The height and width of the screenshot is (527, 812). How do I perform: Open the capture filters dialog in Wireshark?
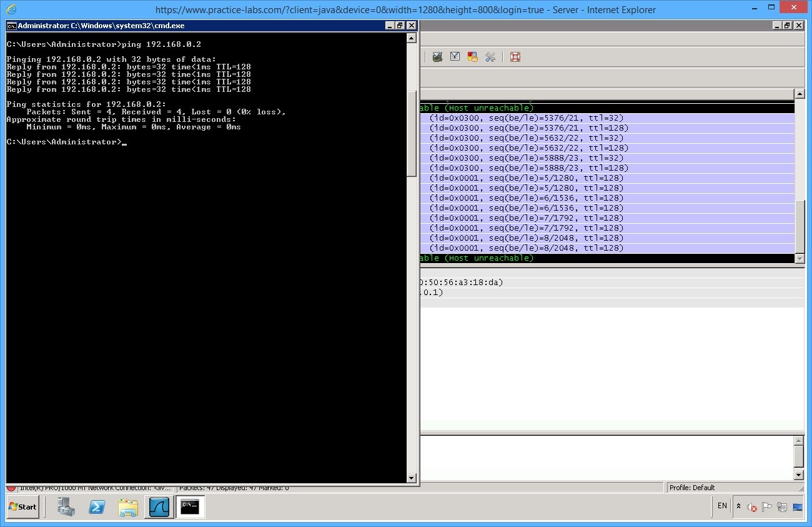click(x=437, y=57)
